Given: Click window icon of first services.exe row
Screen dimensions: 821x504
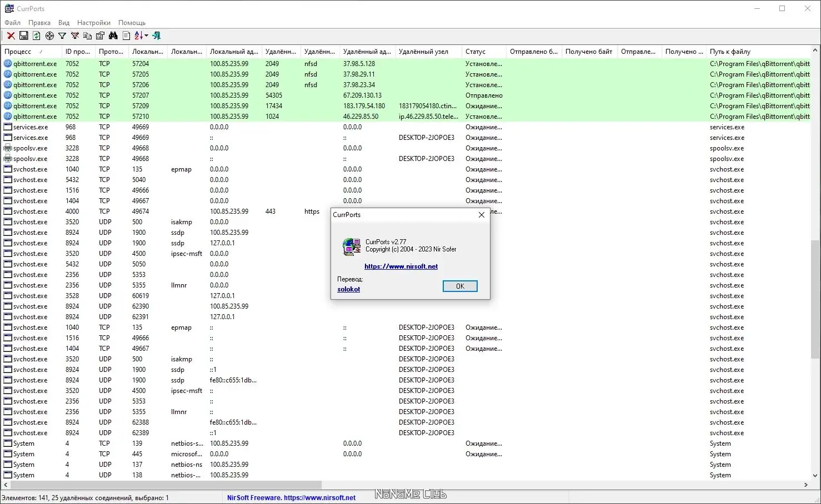Looking at the screenshot, I should pyautogui.click(x=8, y=127).
